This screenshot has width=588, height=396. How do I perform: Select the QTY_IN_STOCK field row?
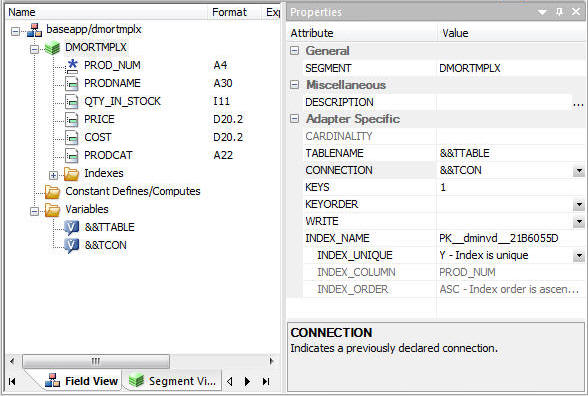point(122,101)
